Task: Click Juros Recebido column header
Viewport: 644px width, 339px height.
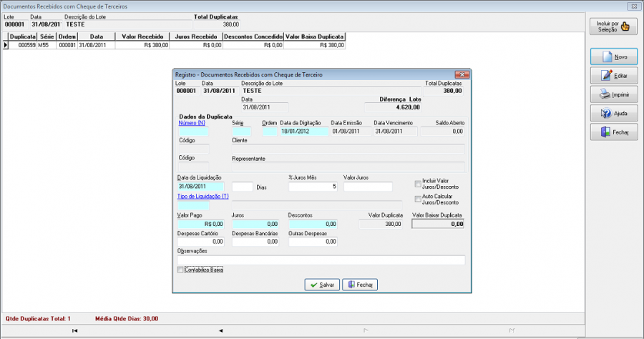Action: (x=196, y=36)
